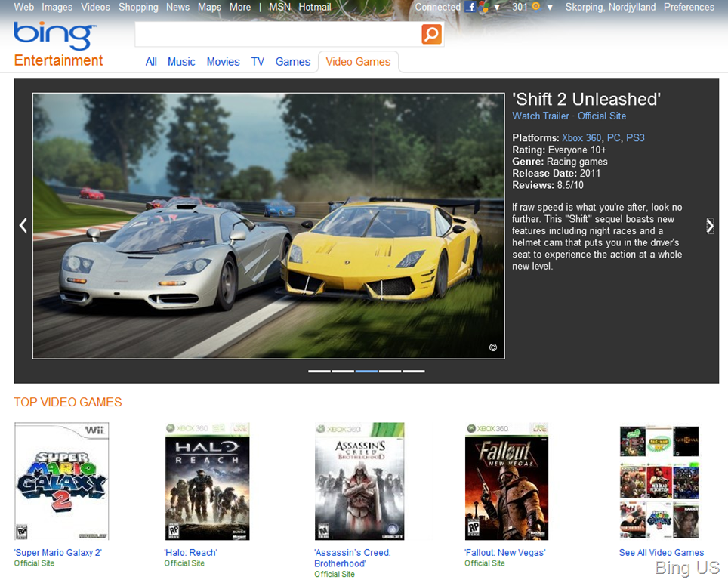Focus the Bing search input box
Screen dimensions: 728x580
(x=278, y=34)
